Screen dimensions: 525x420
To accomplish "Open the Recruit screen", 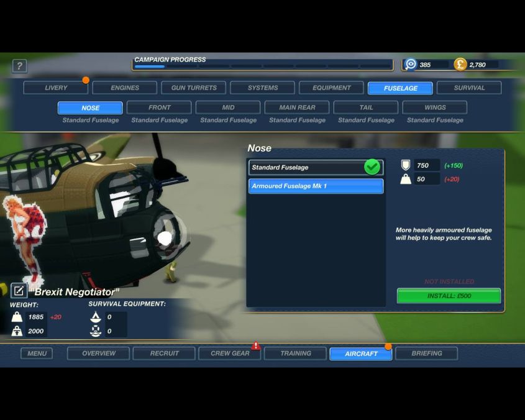I will click(164, 354).
